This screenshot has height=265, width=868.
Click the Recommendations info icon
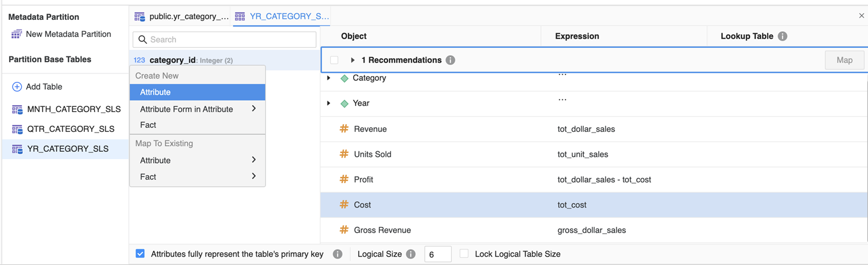click(x=451, y=60)
